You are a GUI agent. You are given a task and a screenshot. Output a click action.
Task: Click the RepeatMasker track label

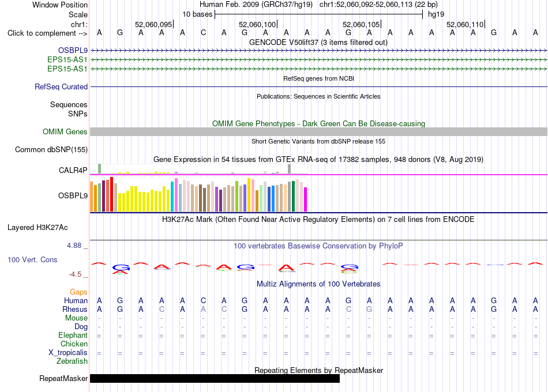coord(63,378)
